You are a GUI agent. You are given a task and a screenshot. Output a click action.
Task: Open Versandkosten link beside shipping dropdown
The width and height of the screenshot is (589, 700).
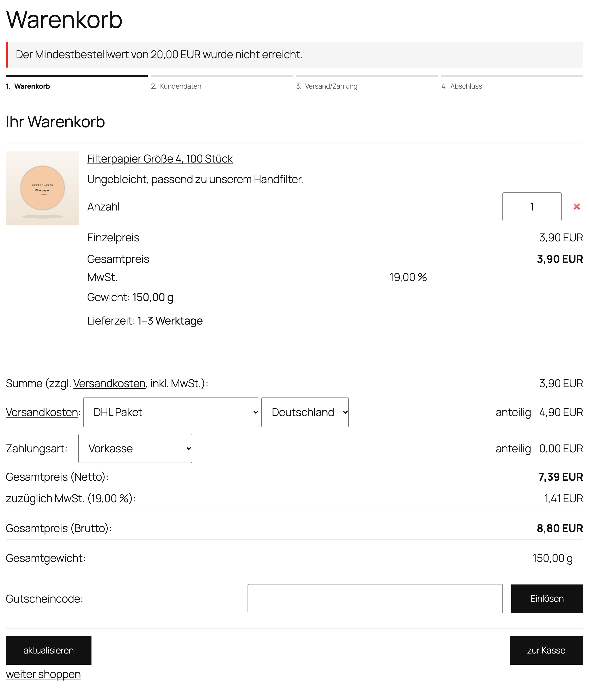(x=42, y=412)
